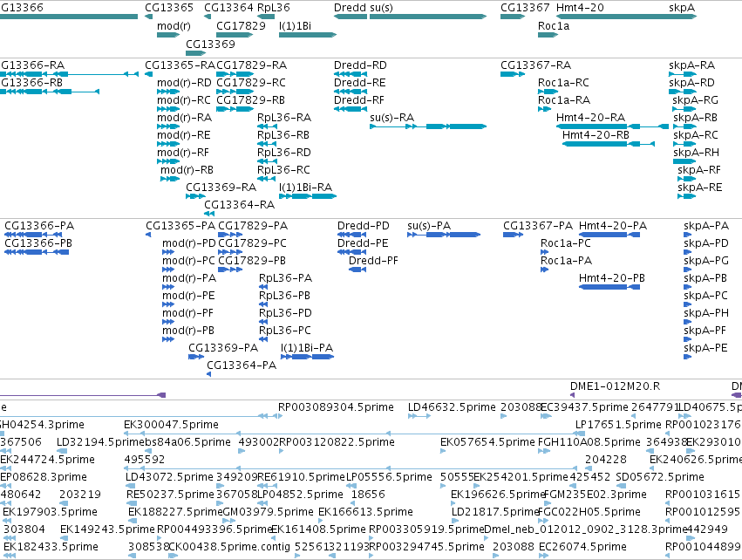742x560 pixels.
Task: Open transcript CG13365-RA
Action: [x=180, y=65]
